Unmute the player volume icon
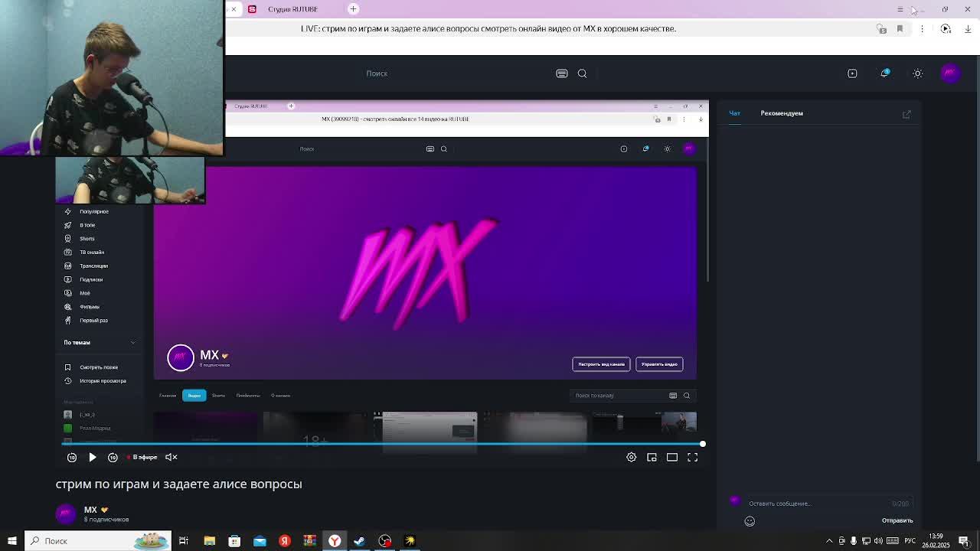 pyautogui.click(x=171, y=457)
